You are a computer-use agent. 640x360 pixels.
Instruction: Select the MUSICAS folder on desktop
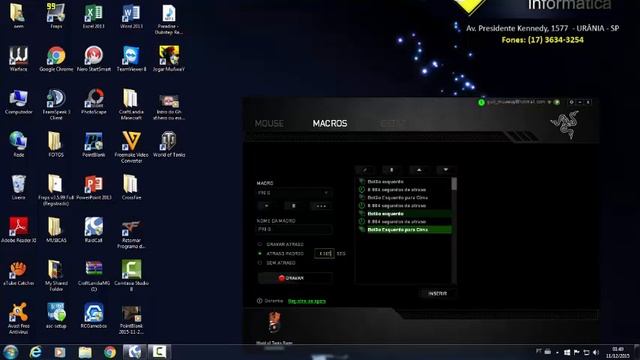(56, 230)
